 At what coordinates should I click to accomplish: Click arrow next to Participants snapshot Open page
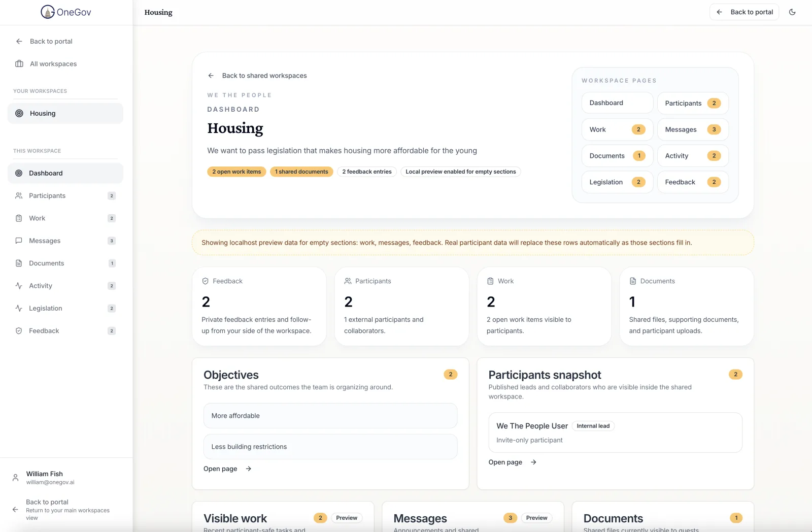533,462
